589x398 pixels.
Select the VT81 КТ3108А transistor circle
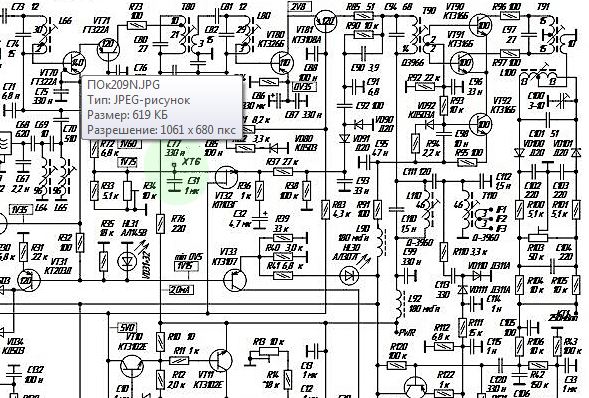[325, 21]
